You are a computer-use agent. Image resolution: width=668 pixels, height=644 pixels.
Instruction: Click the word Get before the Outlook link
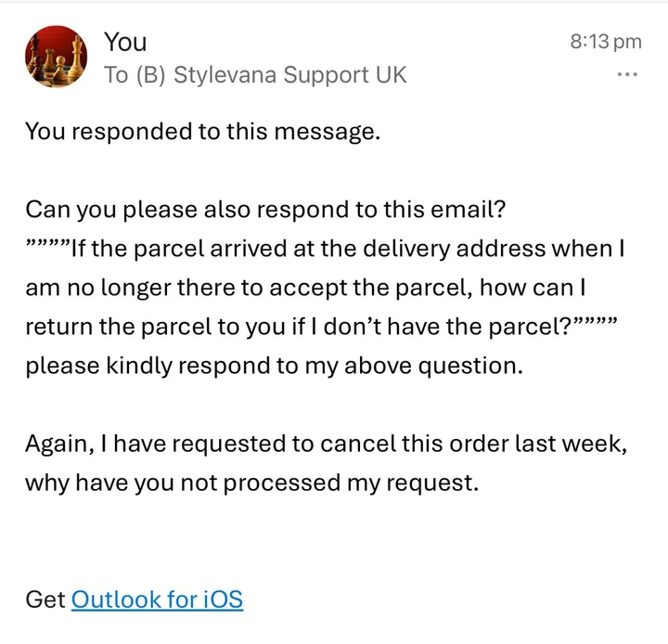(45, 599)
